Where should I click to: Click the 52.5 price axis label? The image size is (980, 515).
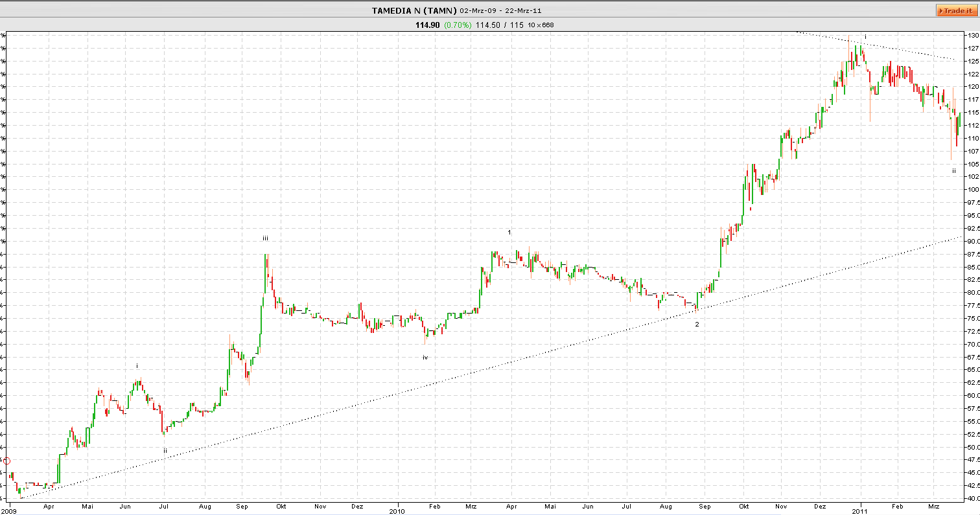(973, 434)
